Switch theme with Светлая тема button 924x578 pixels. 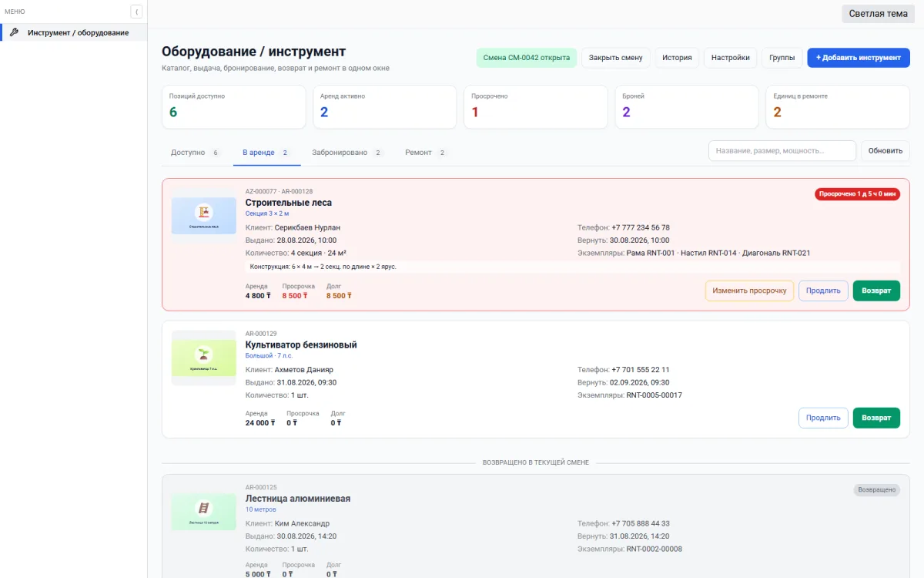878,13
